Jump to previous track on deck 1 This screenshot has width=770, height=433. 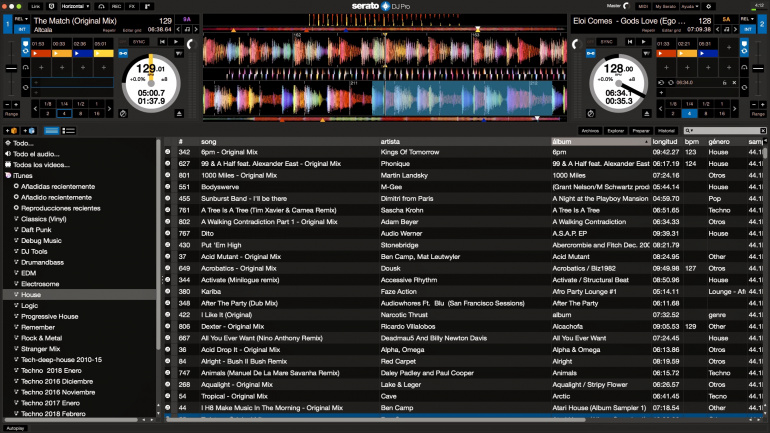[163, 42]
